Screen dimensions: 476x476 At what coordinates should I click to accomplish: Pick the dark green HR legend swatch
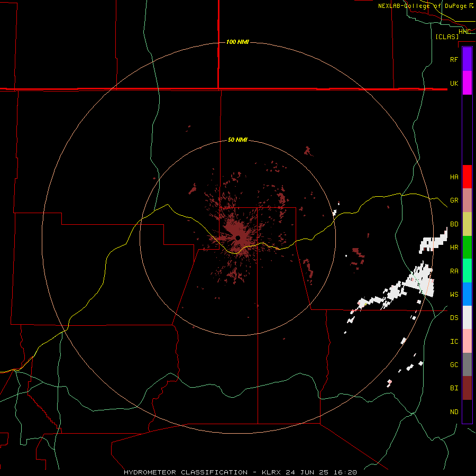[x=467, y=248]
